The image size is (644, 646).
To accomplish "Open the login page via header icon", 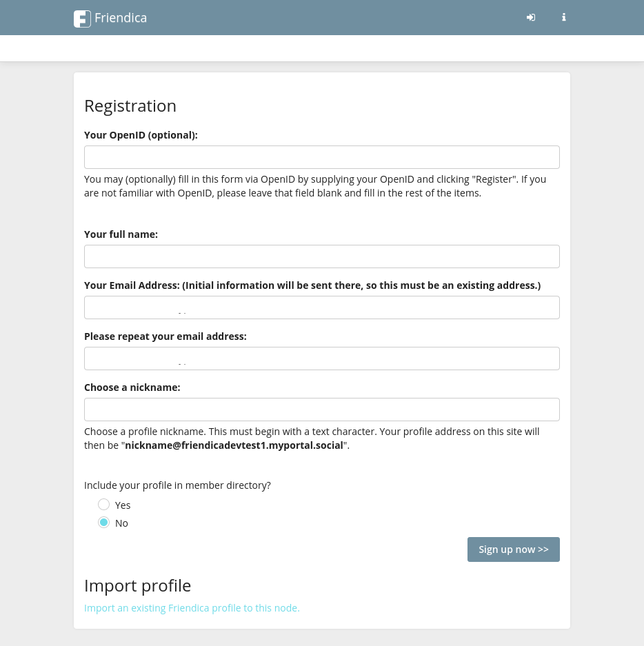I will [x=531, y=17].
